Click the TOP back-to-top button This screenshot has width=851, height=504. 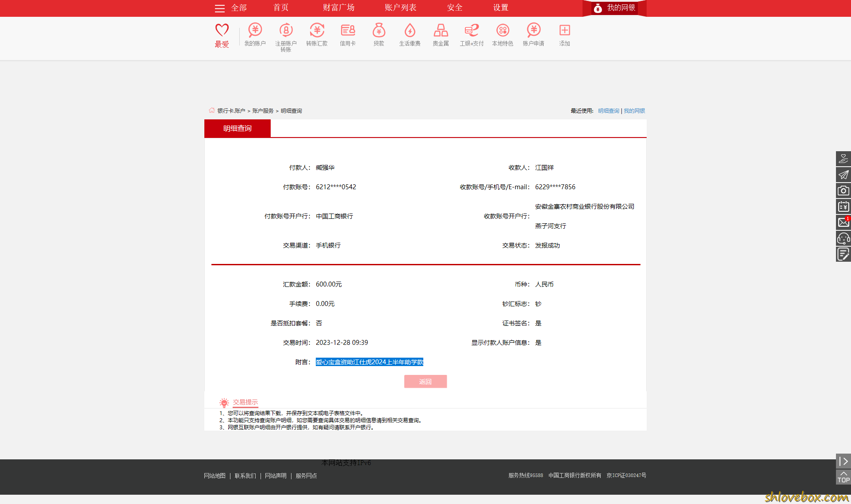point(843,477)
